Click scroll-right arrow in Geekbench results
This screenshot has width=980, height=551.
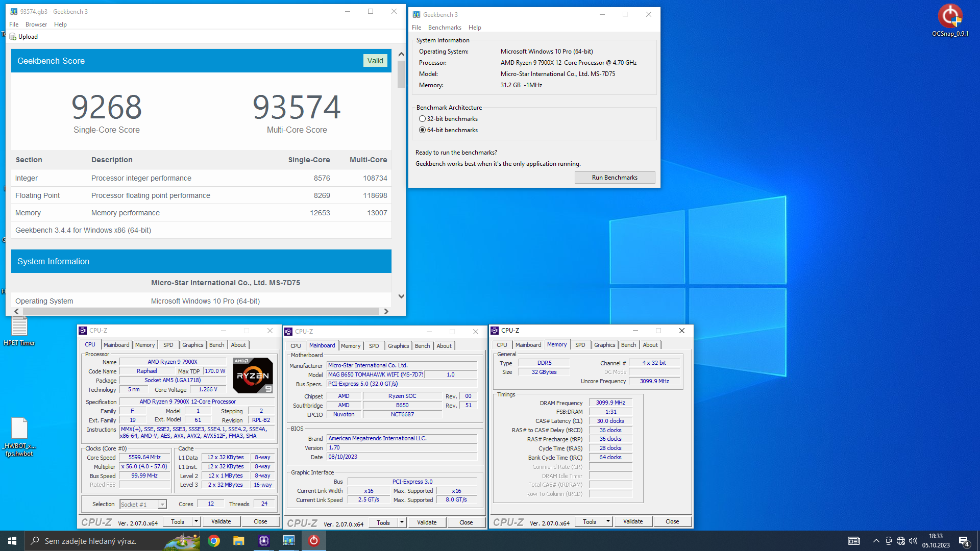(386, 311)
